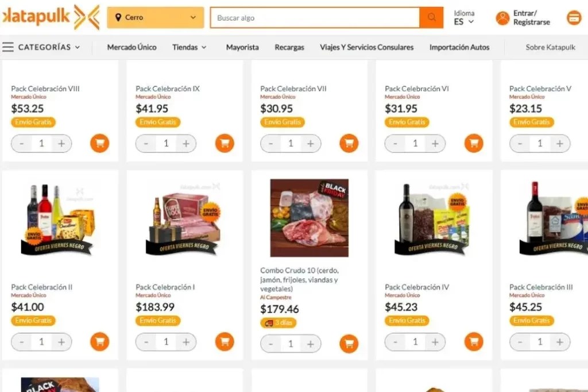This screenshot has height=392, width=588.
Task: Open the Recargas menu item
Action: tap(289, 48)
